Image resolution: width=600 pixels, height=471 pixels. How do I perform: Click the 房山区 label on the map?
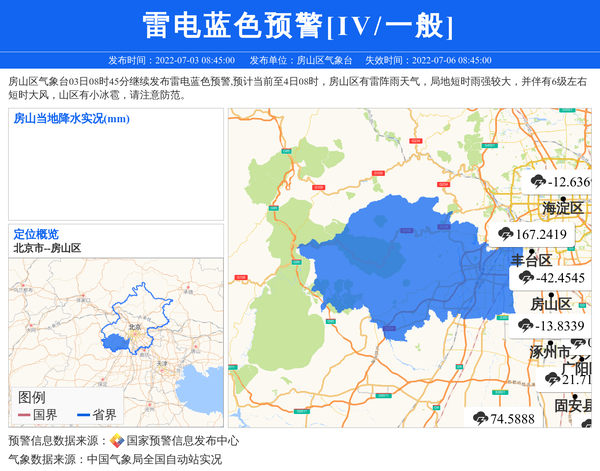pyautogui.click(x=550, y=304)
